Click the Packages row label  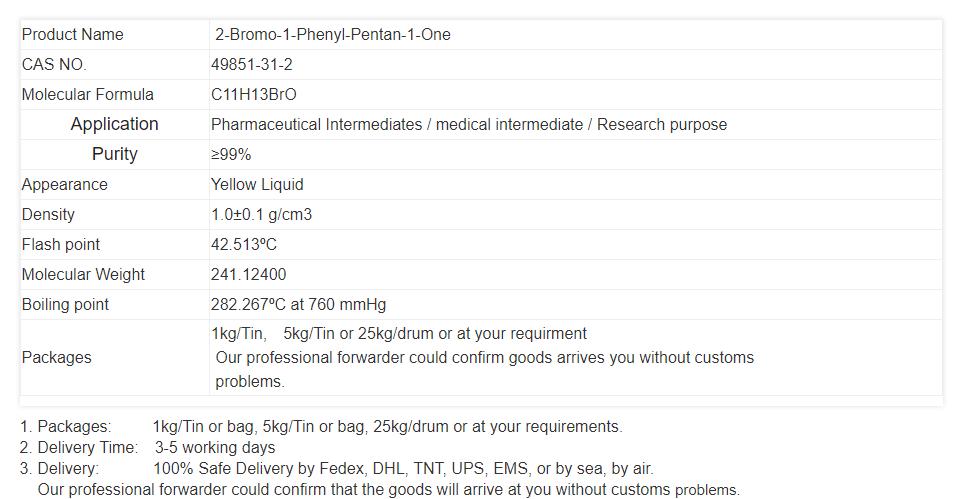[56, 358]
